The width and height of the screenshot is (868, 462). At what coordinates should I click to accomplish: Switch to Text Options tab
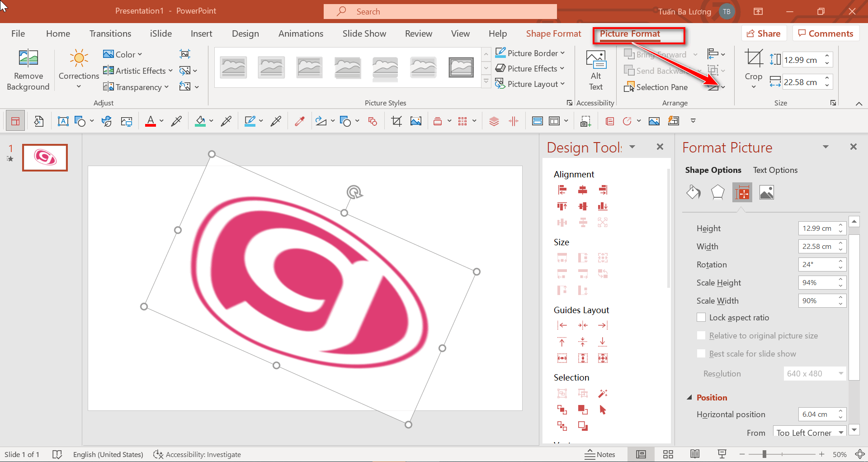click(775, 170)
